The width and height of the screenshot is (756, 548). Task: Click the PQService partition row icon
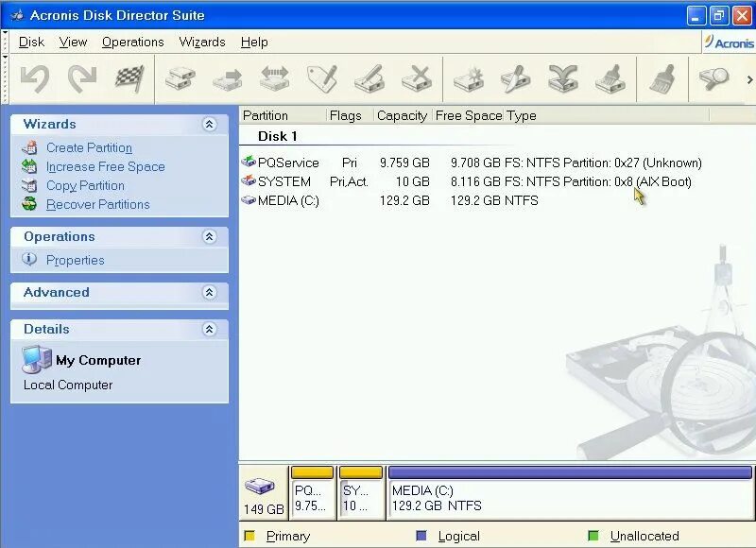(x=249, y=162)
